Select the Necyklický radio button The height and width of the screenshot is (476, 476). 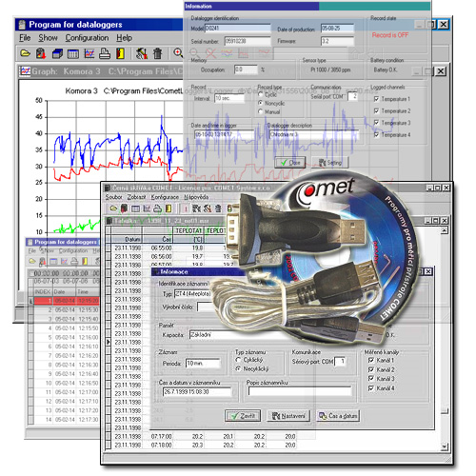[x=238, y=368]
